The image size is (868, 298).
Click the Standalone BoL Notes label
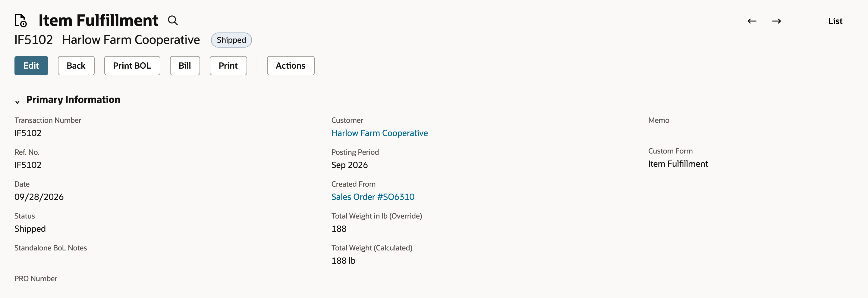51,248
